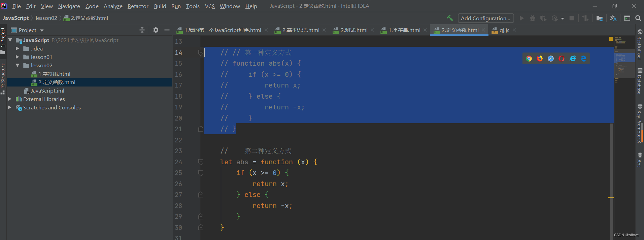Switch to qj.js tab
644x240 pixels.
coord(504,30)
